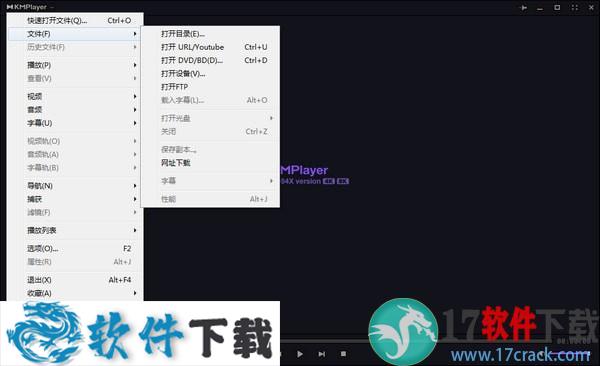Select 选项(O)... preferences entry
Image resolution: width=600 pixels, height=366 pixels.
click(75, 248)
